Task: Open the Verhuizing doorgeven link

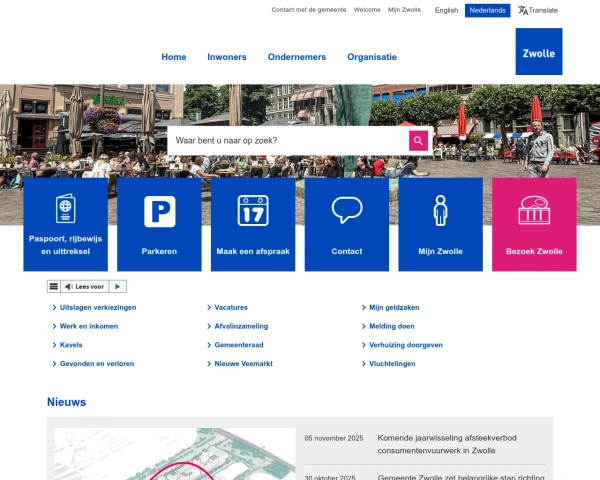Action: [x=405, y=345]
